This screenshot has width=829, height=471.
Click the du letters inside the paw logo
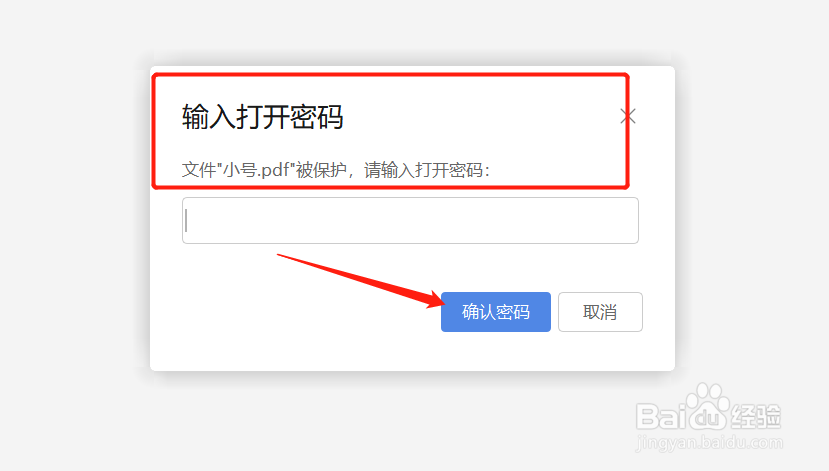(x=706, y=418)
